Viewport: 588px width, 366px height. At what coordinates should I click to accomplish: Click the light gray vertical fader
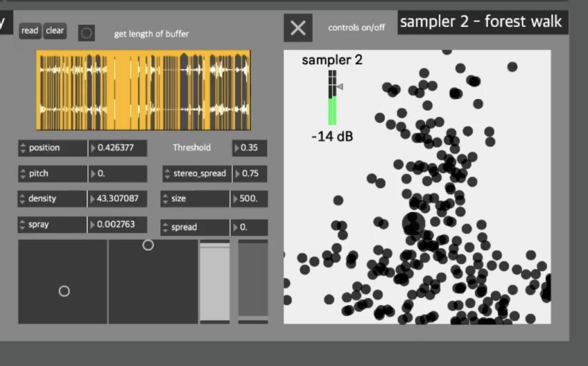(214, 281)
